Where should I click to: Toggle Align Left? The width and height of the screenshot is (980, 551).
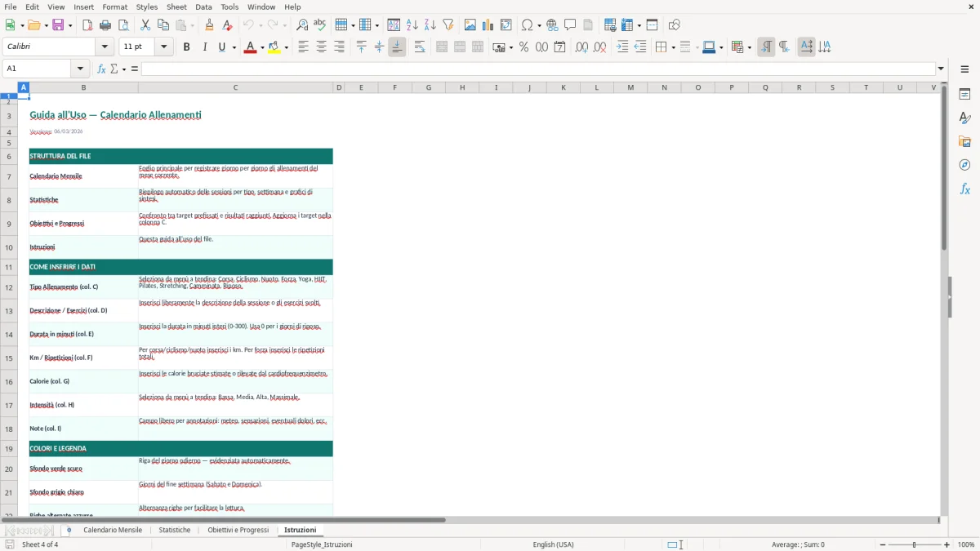(303, 47)
